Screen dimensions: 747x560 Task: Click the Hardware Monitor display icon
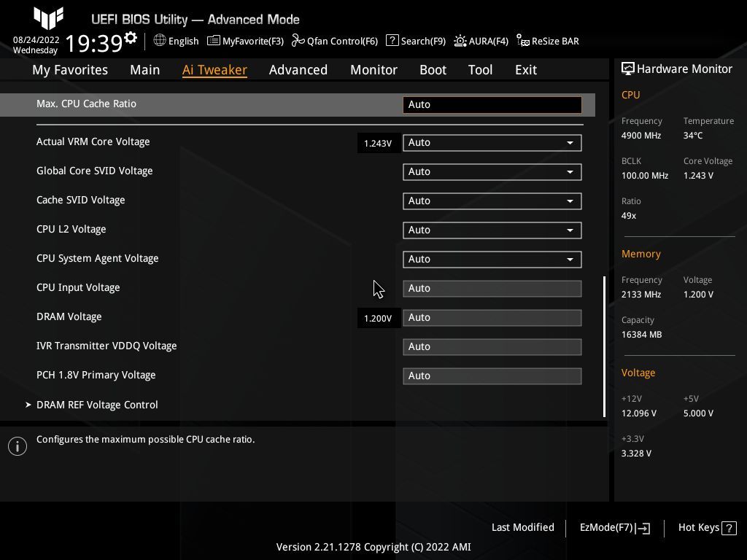627,69
